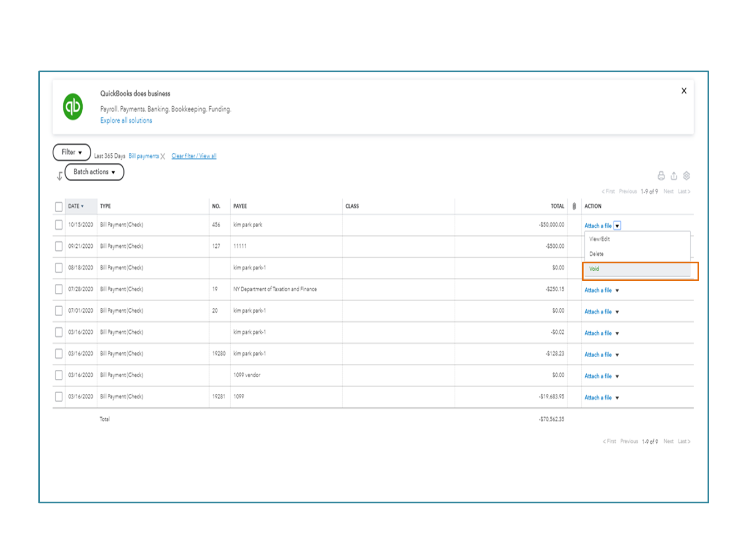Sort by the DATE column header
747x560 pixels.
click(76, 206)
